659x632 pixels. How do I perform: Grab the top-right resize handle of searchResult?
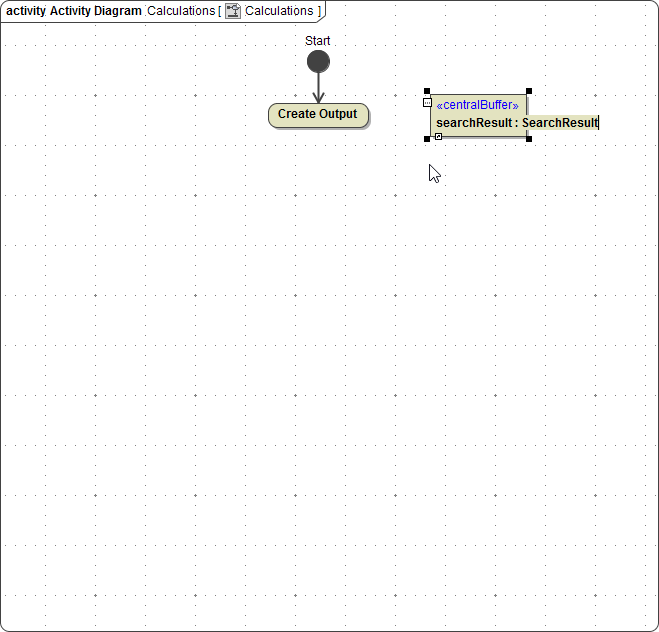point(528,91)
